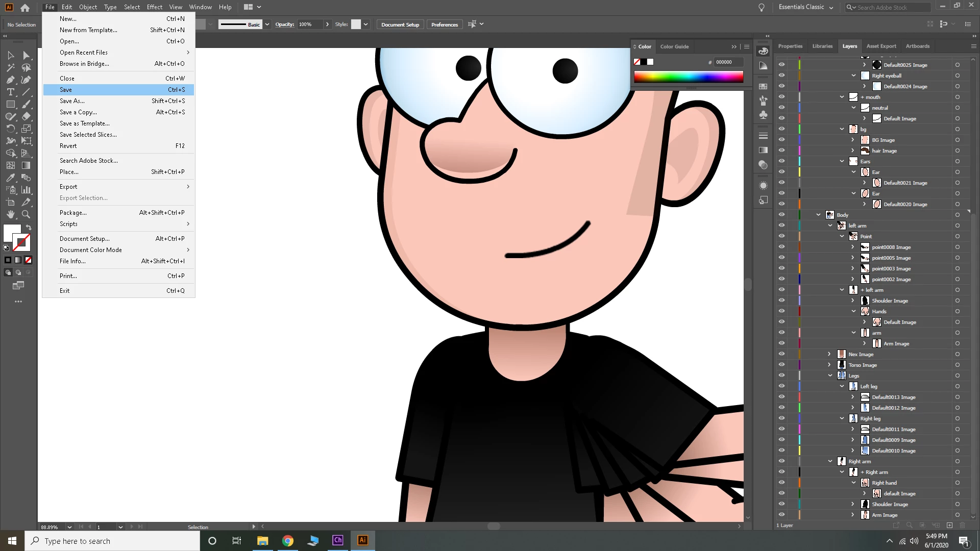
Task: Hide the Nex Image layer
Action: point(781,354)
